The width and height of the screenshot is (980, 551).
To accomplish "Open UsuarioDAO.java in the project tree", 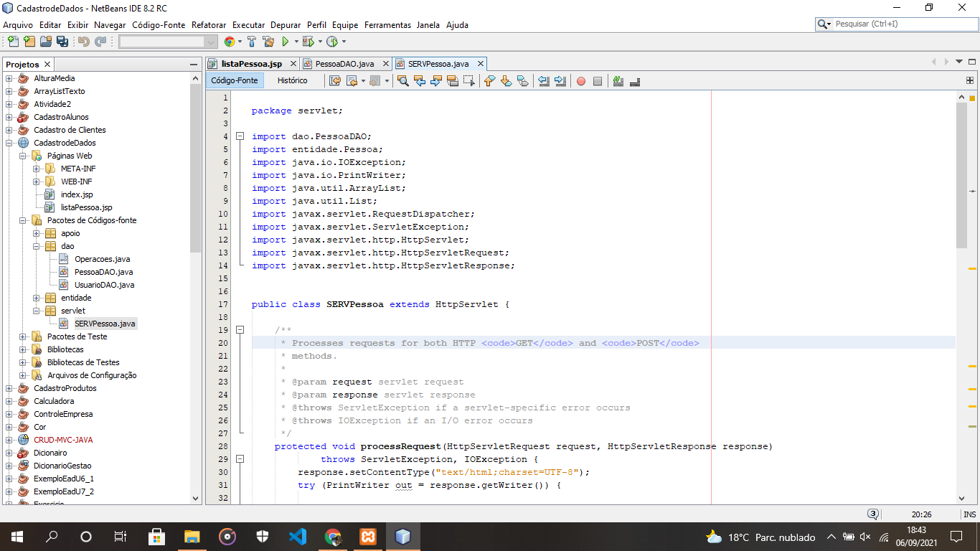I will point(104,285).
